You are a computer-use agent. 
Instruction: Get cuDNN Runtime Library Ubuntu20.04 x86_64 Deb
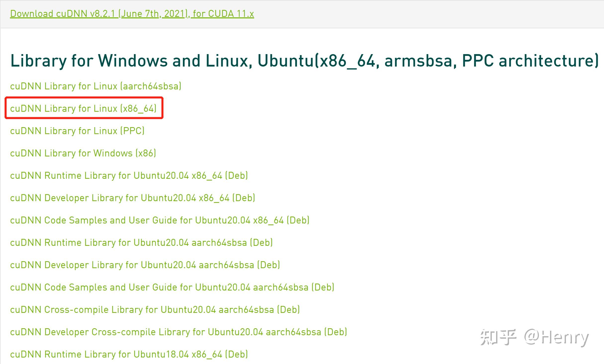coord(129,176)
